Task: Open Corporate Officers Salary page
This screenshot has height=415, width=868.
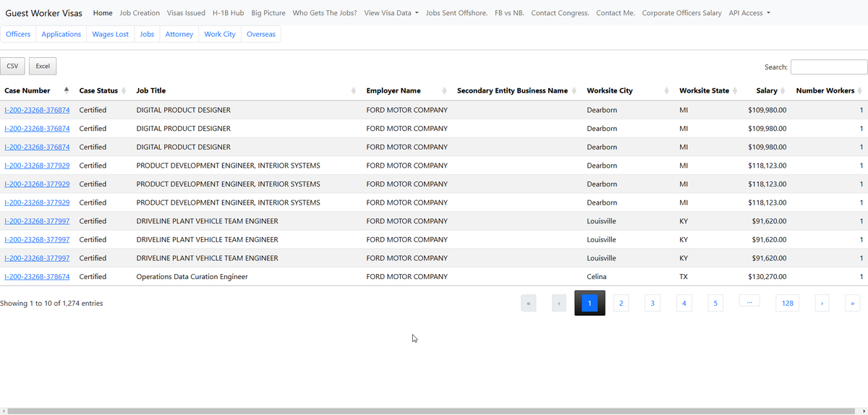Action: pos(681,13)
